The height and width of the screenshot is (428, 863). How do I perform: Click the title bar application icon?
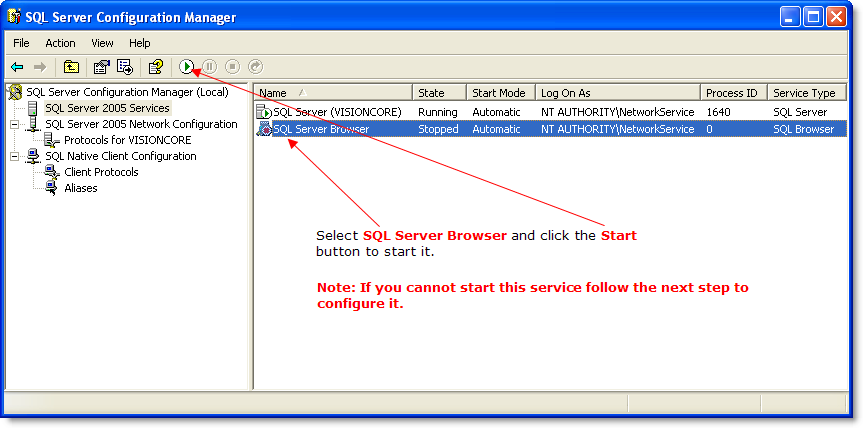tap(14, 17)
